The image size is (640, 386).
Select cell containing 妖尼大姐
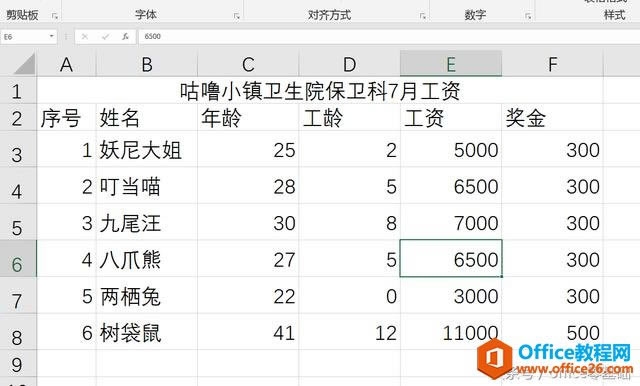point(147,149)
